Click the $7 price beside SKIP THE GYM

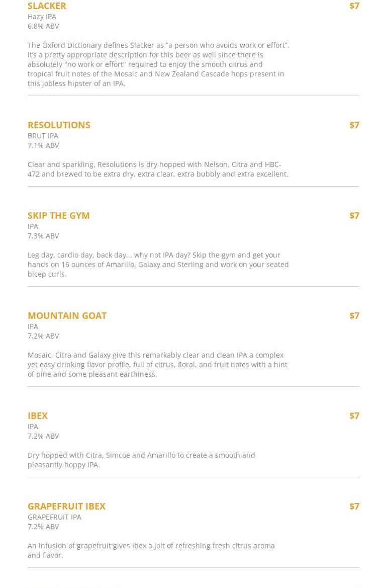(x=354, y=215)
